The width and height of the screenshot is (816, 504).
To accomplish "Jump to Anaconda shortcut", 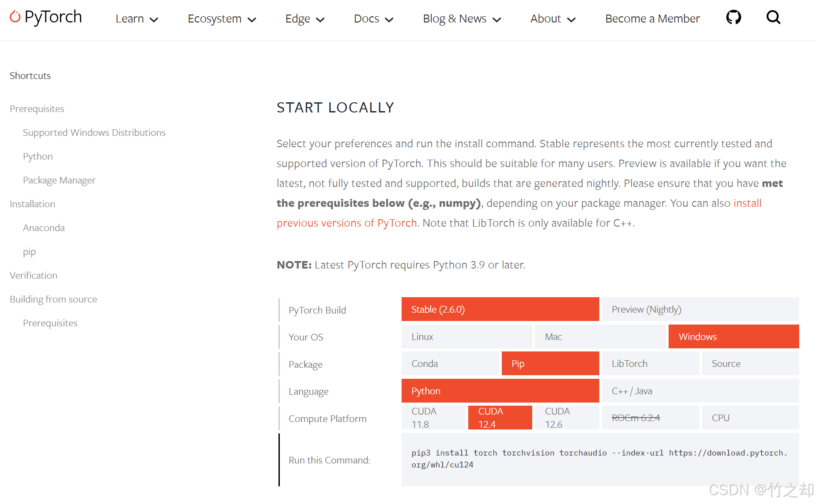I will pos(44,228).
